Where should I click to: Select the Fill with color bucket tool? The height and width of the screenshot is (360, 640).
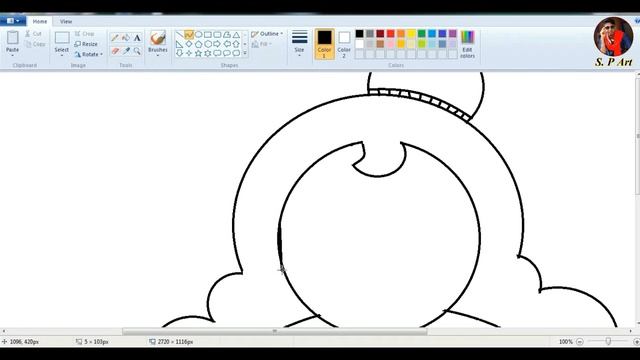coord(126,38)
